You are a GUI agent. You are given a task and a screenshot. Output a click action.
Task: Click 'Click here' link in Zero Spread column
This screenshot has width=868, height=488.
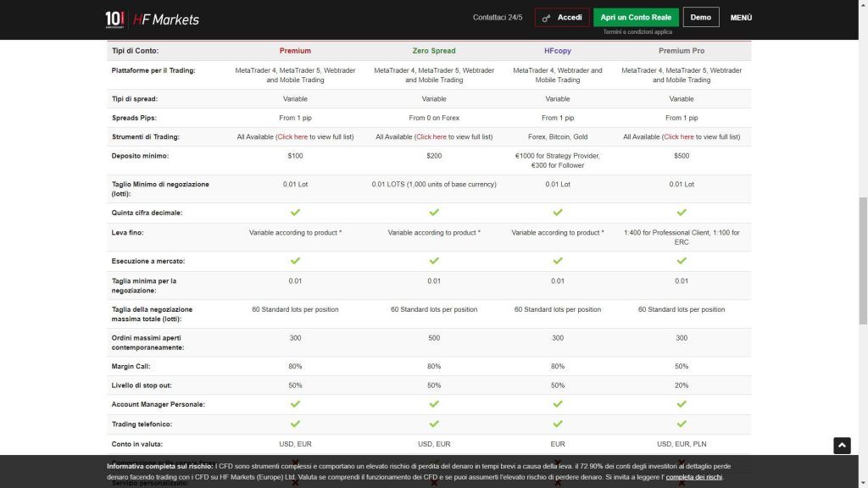point(431,136)
